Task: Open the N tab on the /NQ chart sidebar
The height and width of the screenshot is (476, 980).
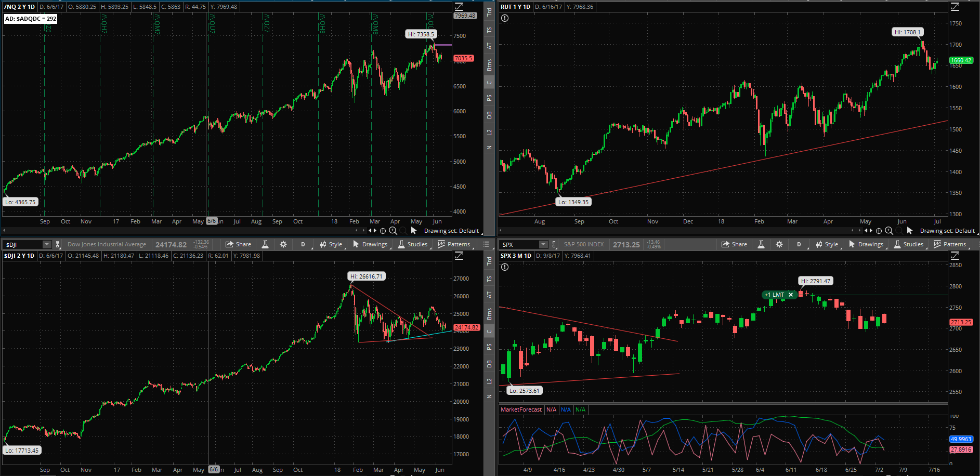Action: tap(489, 148)
